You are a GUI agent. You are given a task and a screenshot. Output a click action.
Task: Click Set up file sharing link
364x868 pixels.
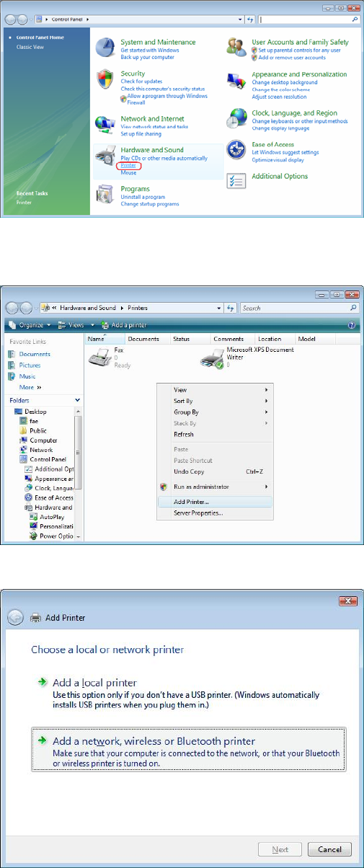pos(141,134)
